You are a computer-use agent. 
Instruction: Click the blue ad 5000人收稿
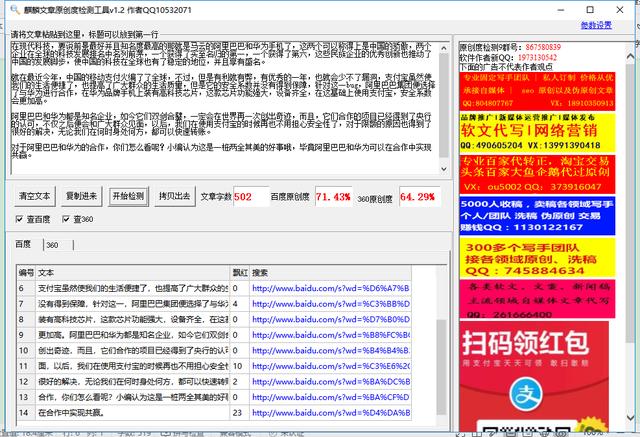537,216
